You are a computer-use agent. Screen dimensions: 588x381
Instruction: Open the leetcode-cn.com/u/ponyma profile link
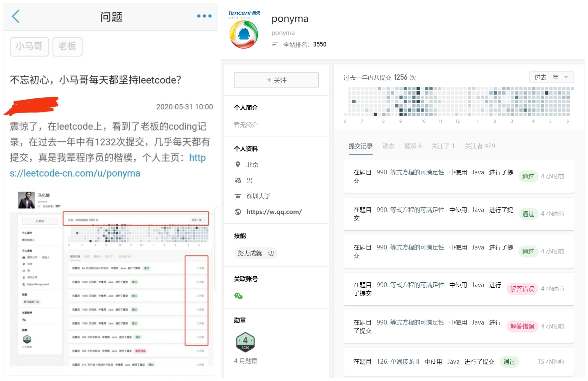pyautogui.click(x=75, y=173)
